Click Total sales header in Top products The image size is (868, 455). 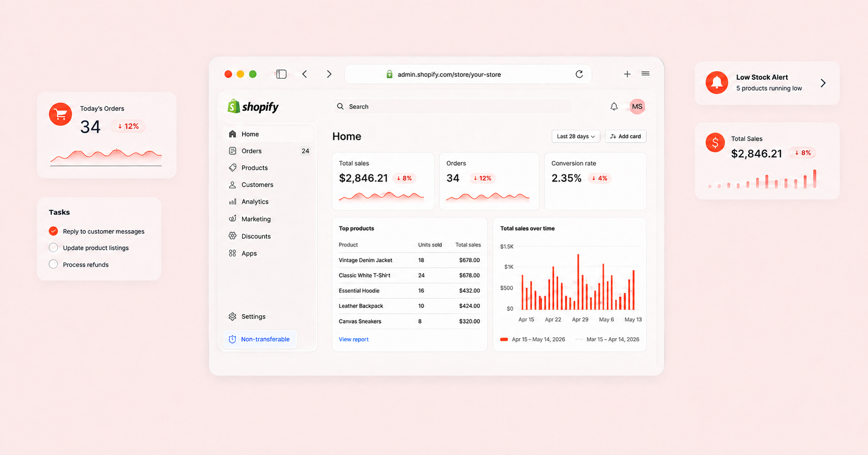click(468, 245)
